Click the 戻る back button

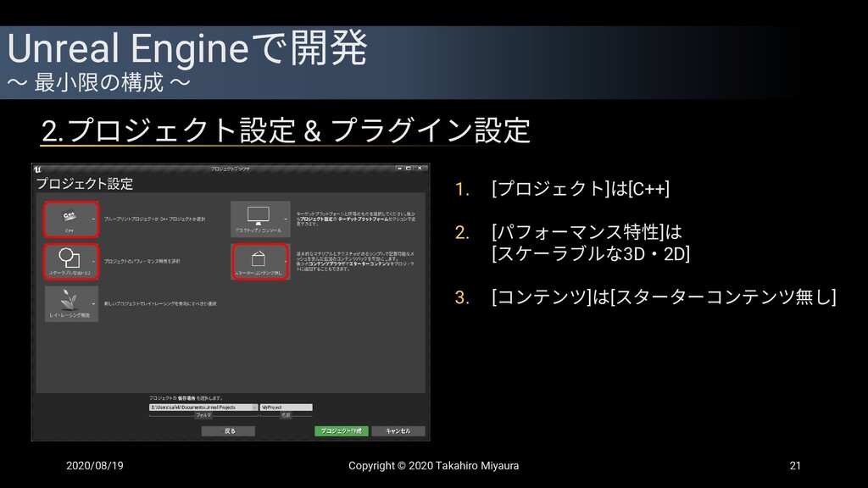tap(228, 430)
